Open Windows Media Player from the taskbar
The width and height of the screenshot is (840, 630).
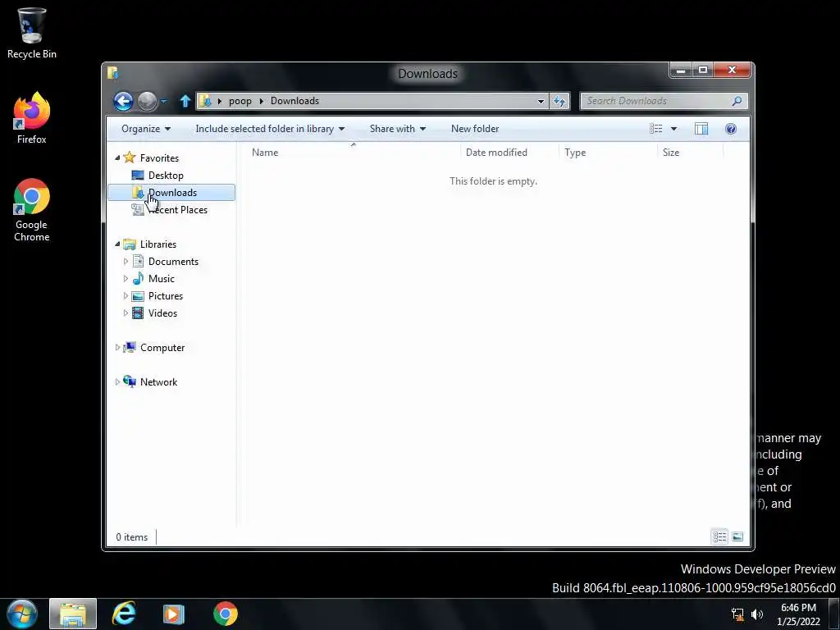tap(174, 614)
